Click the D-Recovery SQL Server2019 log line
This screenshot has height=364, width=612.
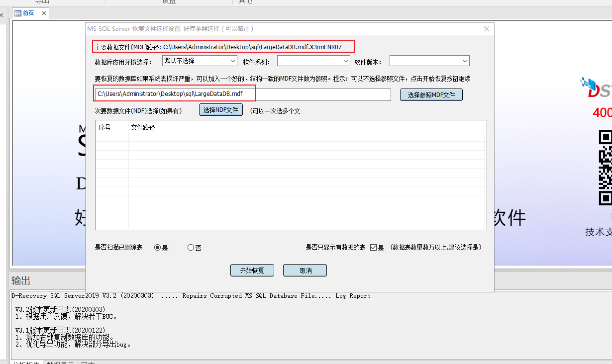(191, 296)
